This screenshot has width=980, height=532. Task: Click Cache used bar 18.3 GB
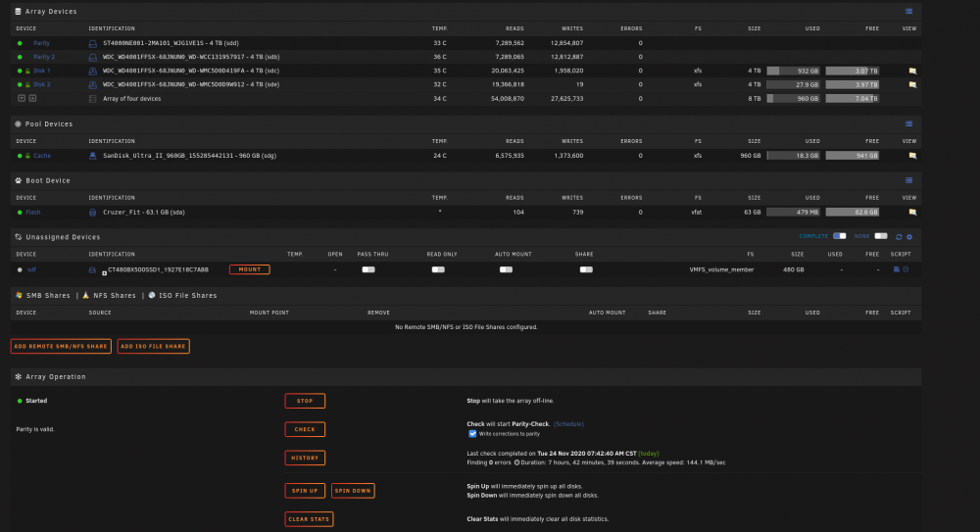[x=793, y=156]
